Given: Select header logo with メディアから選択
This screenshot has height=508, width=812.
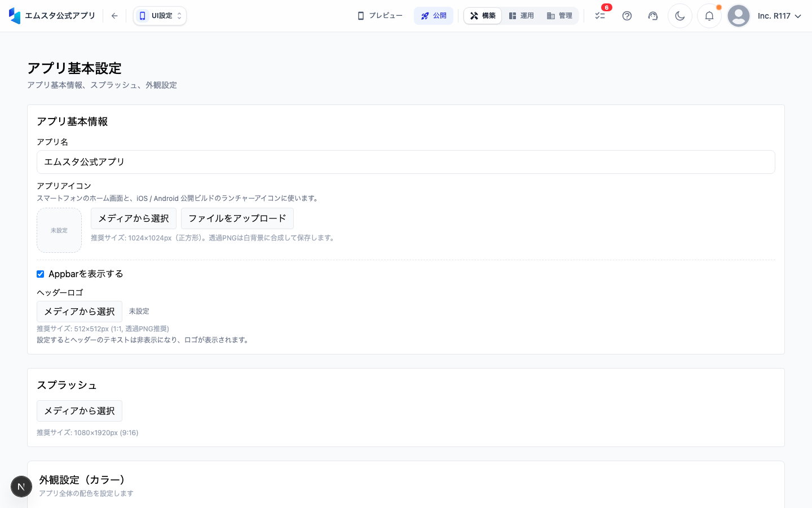Looking at the screenshot, I should (x=80, y=312).
